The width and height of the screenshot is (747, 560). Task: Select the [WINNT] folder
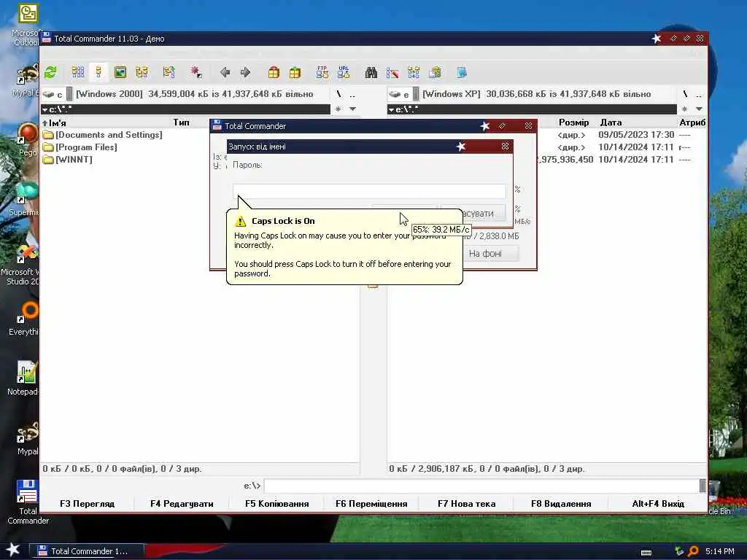68,160
